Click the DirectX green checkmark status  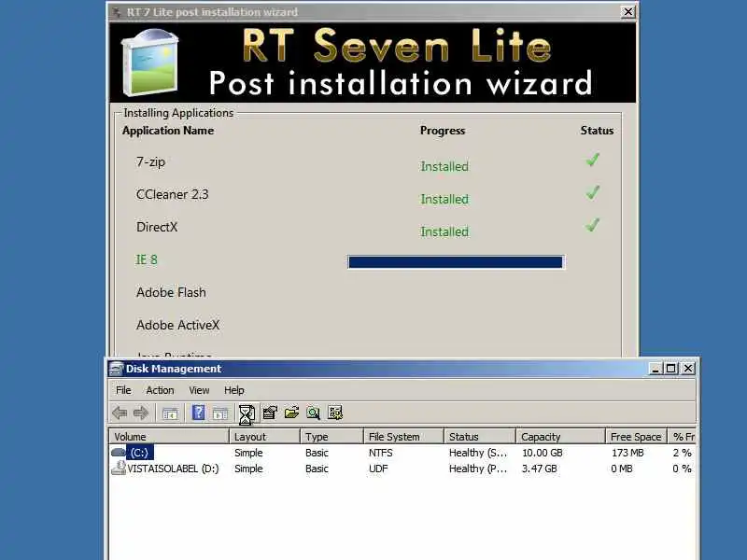pos(592,225)
